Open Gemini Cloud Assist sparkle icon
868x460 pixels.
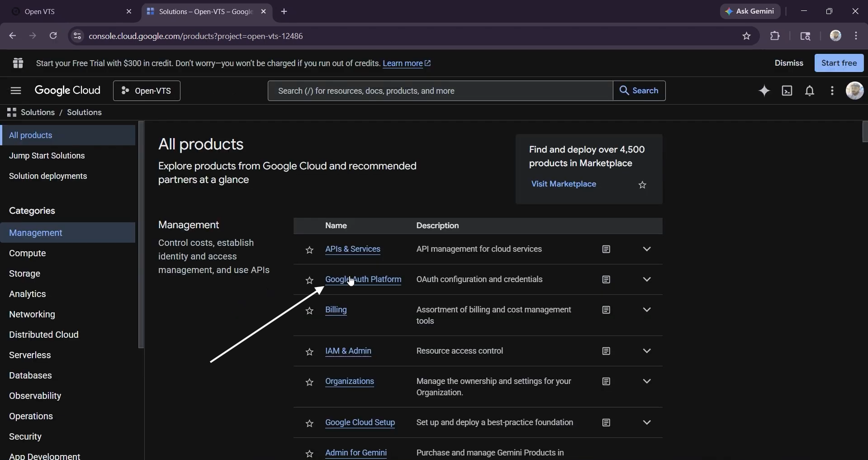tap(764, 91)
